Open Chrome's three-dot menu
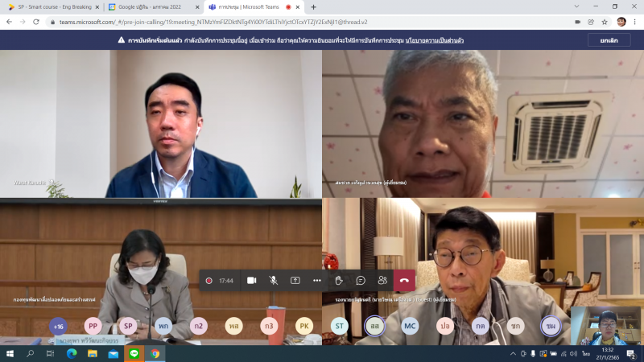Image resolution: width=644 pixels, height=362 pixels. pyautogui.click(x=635, y=23)
